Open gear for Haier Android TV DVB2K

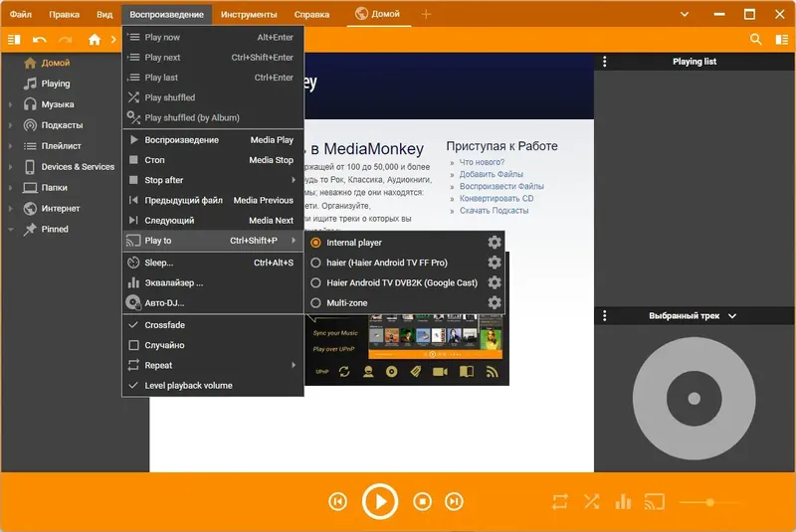(x=495, y=282)
